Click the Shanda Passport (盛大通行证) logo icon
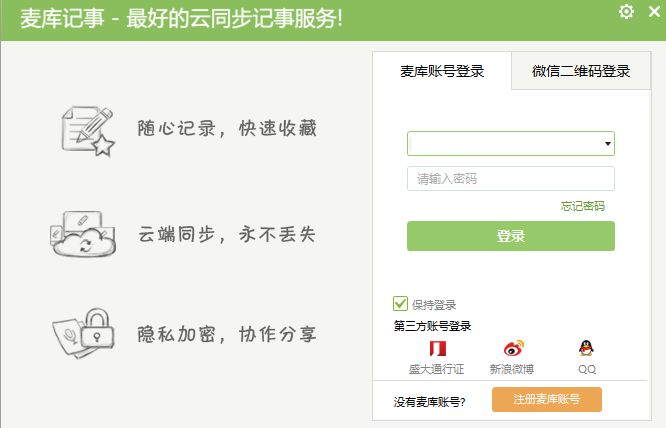This screenshot has height=428, width=666. [437, 349]
